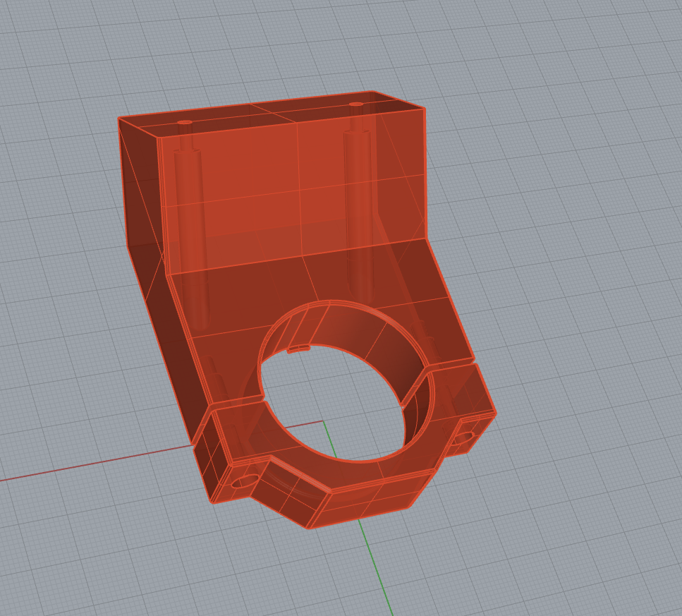Click inside the large circular bore opening
This screenshot has width=682, height=616.
(x=331, y=402)
